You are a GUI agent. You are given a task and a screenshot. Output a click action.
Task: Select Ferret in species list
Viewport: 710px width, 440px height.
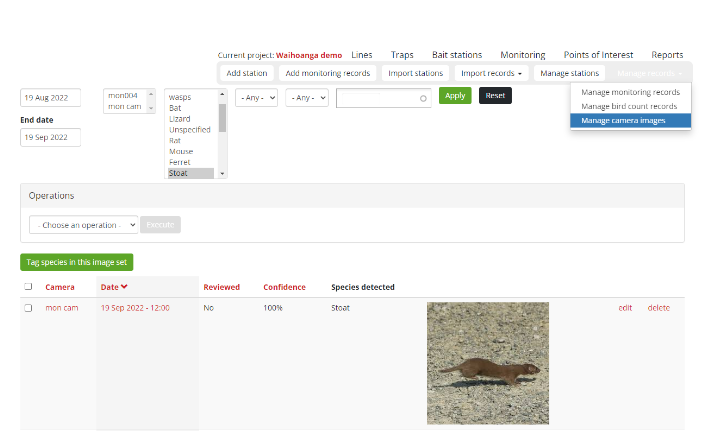[x=179, y=162]
